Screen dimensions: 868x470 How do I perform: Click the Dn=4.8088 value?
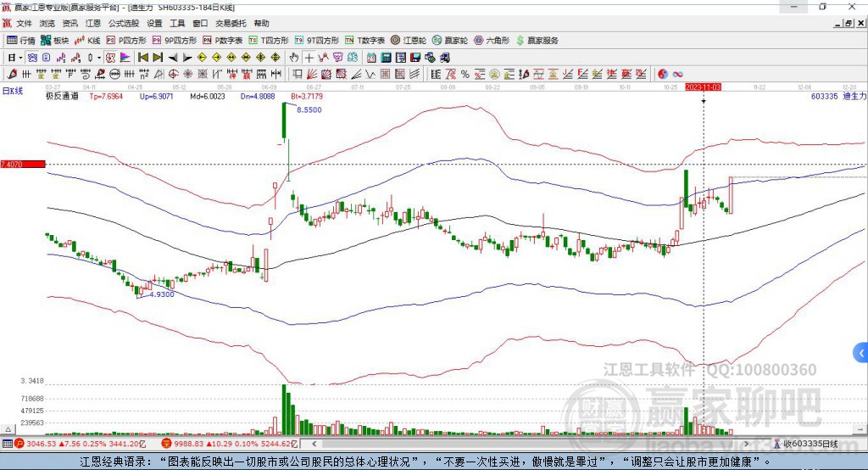(x=258, y=96)
